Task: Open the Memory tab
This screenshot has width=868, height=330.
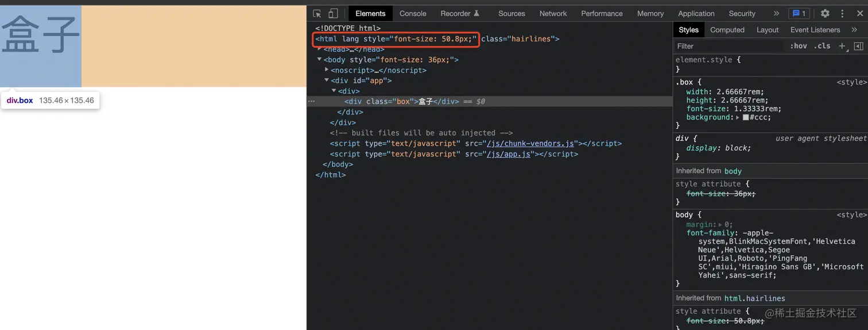Action: [650, 13]
